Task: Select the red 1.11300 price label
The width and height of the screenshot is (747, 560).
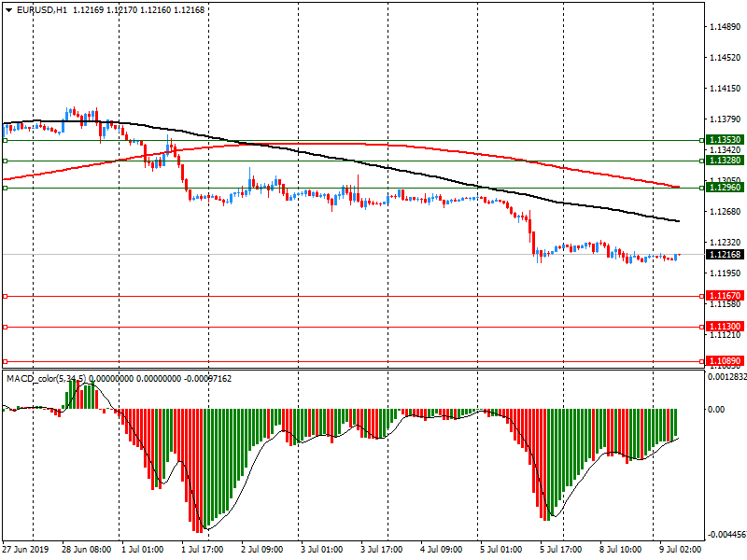Action: pos(725,327)
